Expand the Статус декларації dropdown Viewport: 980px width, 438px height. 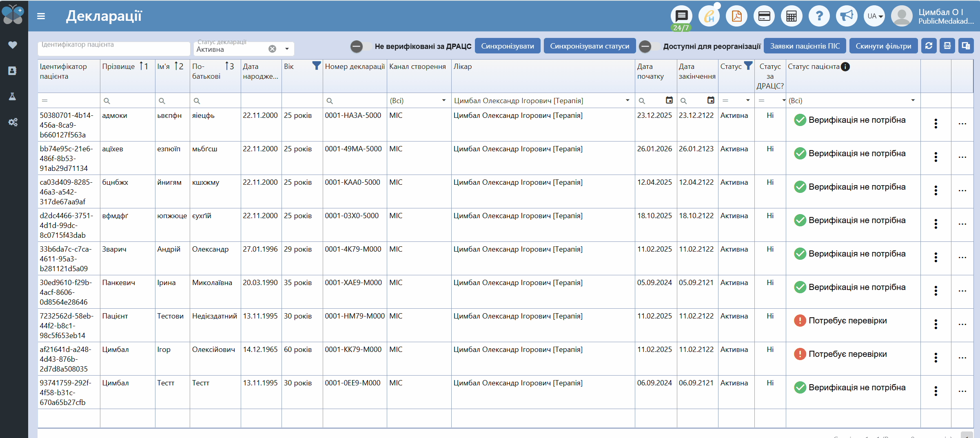287,49
